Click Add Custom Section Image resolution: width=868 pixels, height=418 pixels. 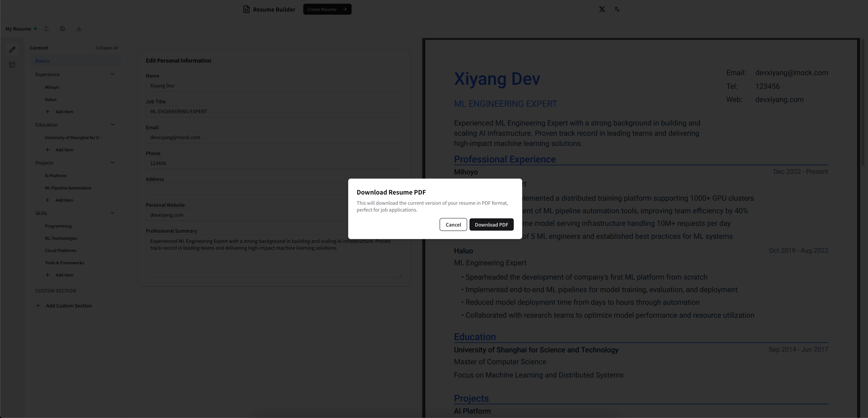[x=68, y=305]
